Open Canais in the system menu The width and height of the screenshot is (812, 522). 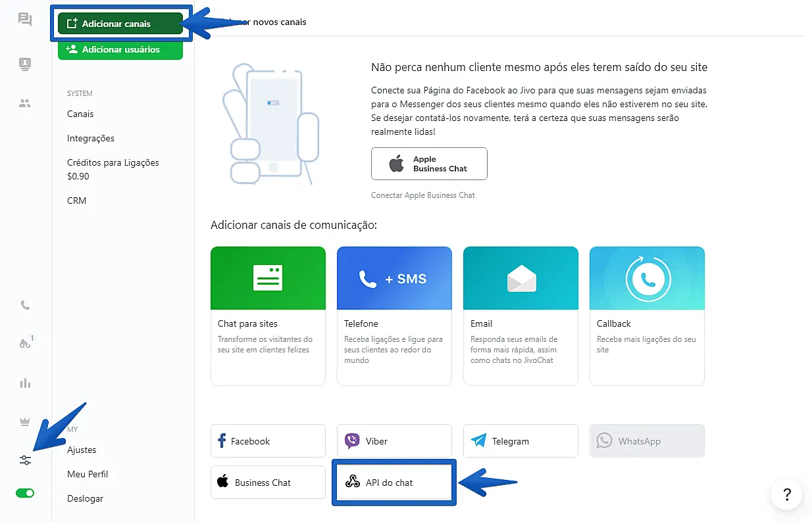click(80, 114)
